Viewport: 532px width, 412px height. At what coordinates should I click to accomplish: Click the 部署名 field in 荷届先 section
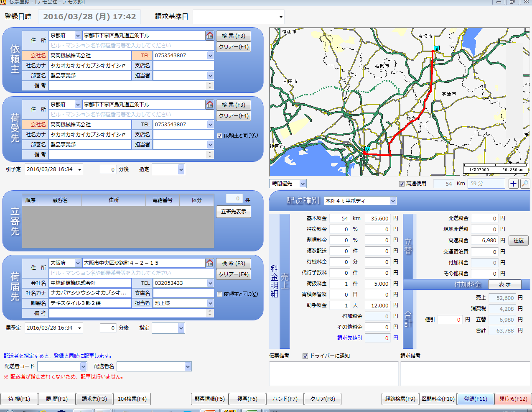[x=90, y=303]
